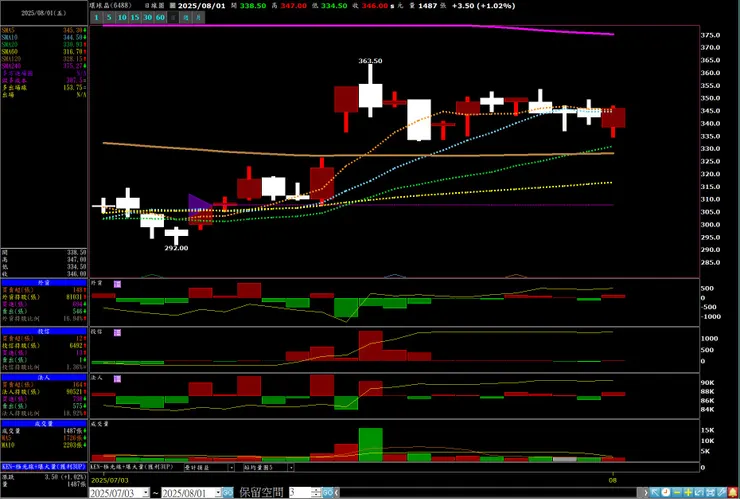Select the 1-minute timeframe button
This screenshot has height=499, width=740.
[x=96, y=17]
